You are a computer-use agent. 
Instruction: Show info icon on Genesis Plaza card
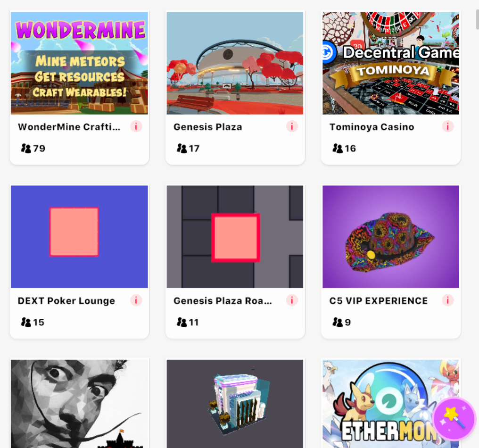pyautogui.click(x=292, y=126)
